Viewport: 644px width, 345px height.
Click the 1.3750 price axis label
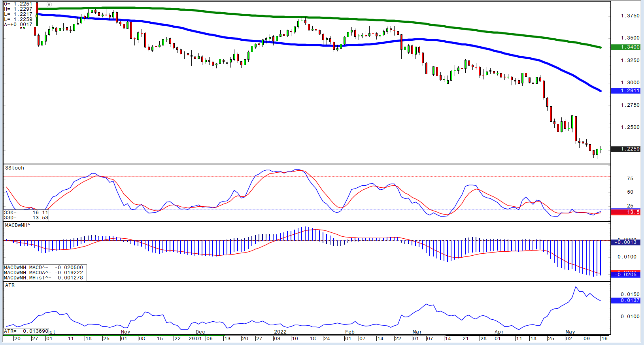(630, 16)
